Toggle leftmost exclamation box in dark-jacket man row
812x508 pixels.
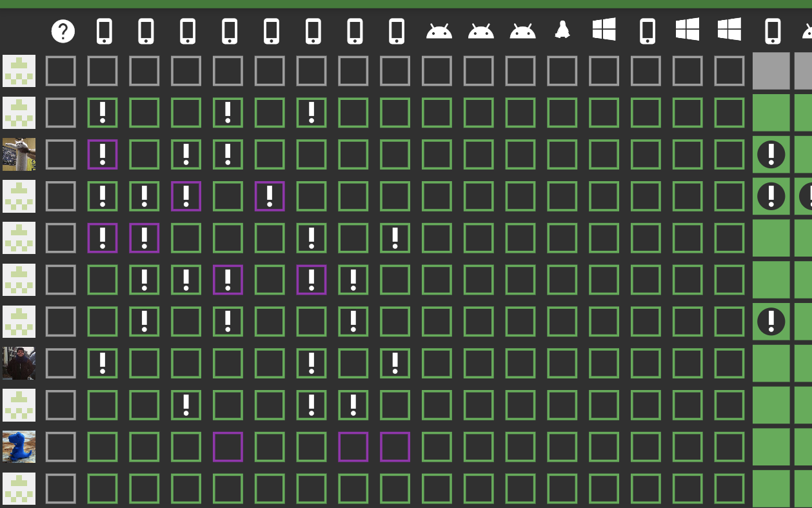[x=103, y=363]
